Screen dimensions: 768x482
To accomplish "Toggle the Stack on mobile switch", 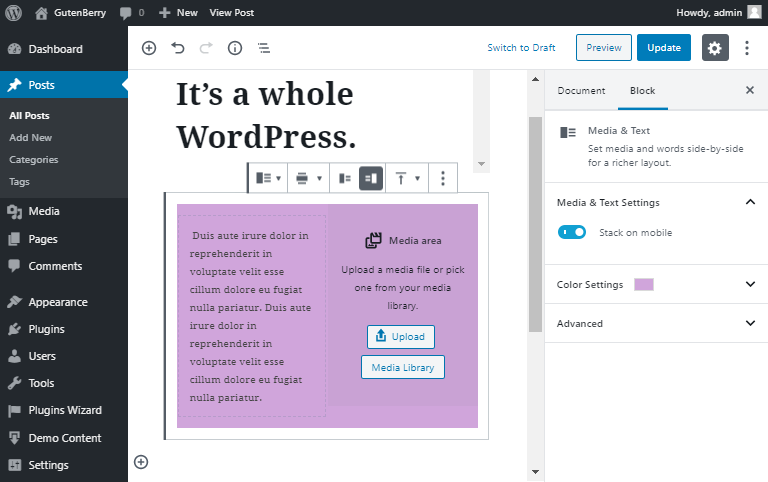I will (x=572, y=232).
